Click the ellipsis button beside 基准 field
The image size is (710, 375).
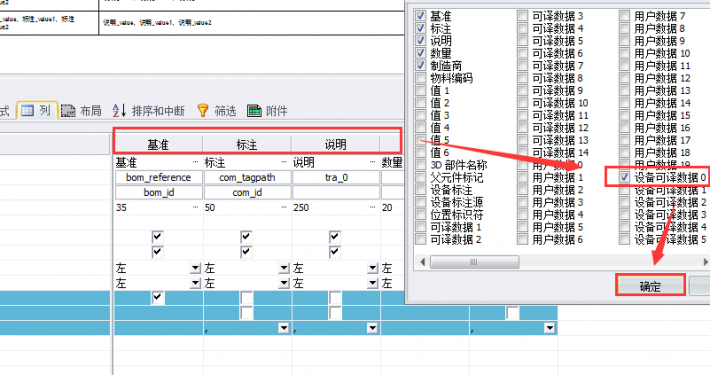196,162
